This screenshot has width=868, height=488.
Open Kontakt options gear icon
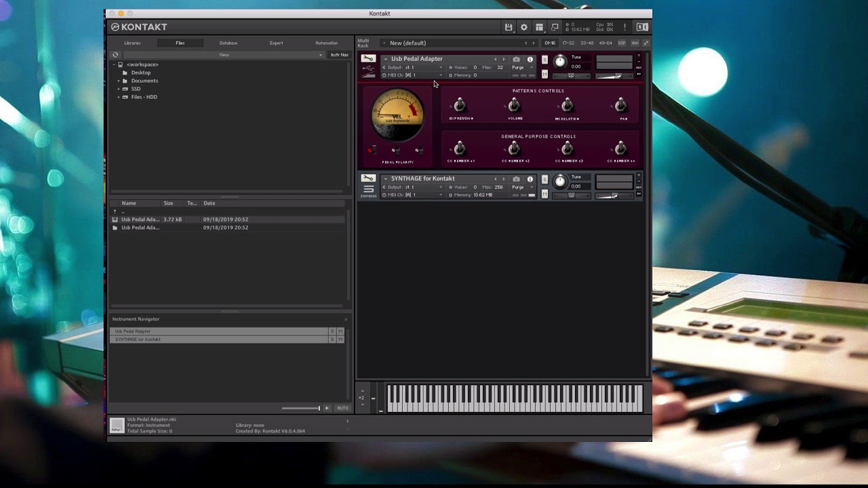524,27
